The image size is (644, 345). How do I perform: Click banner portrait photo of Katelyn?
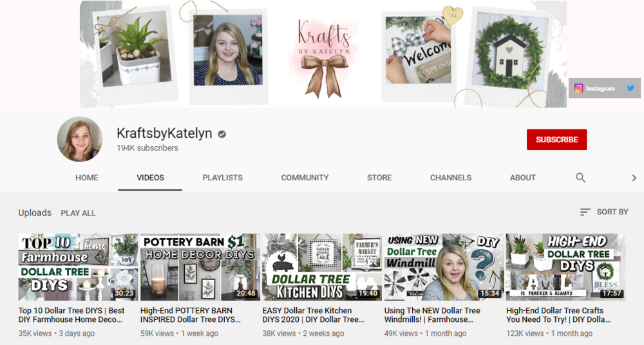click(228, 50)
